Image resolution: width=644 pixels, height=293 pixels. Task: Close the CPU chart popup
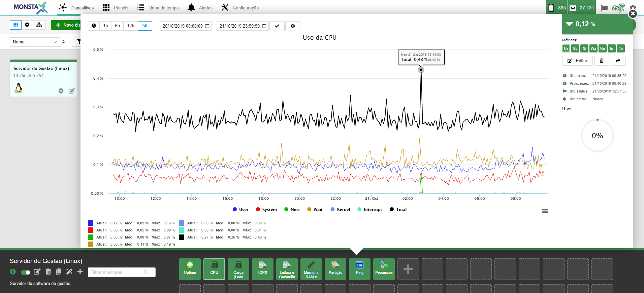[633, 14]
